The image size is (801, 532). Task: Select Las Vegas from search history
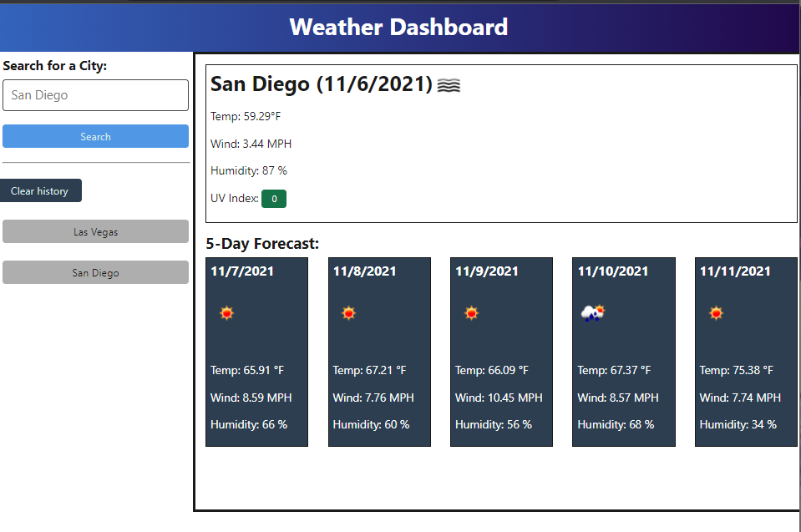coord(95,231)
